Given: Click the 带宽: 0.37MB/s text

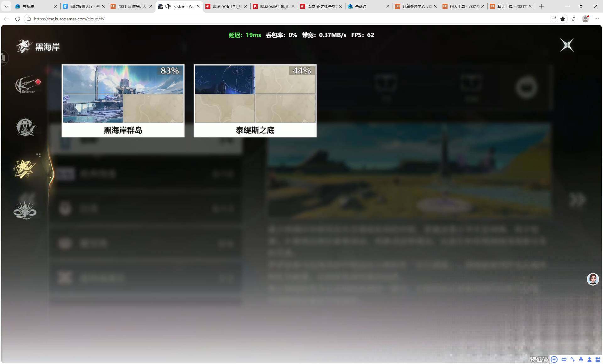Looking at the screenshot, I should (324, 35).
